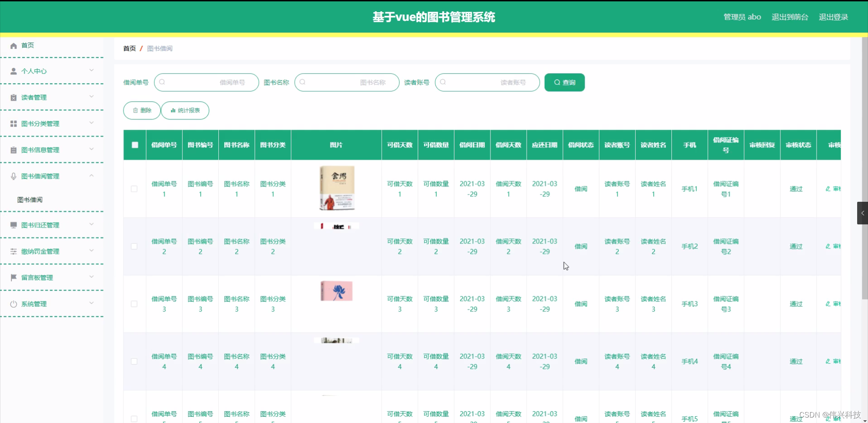Image resolution: width=868 pixels, height=423 pixels.
Task: Check the checkbox for row 借阅单号3
Action: coord(134,304)
